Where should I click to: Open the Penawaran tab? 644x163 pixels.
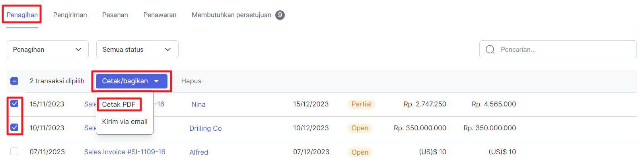point(160,15)
